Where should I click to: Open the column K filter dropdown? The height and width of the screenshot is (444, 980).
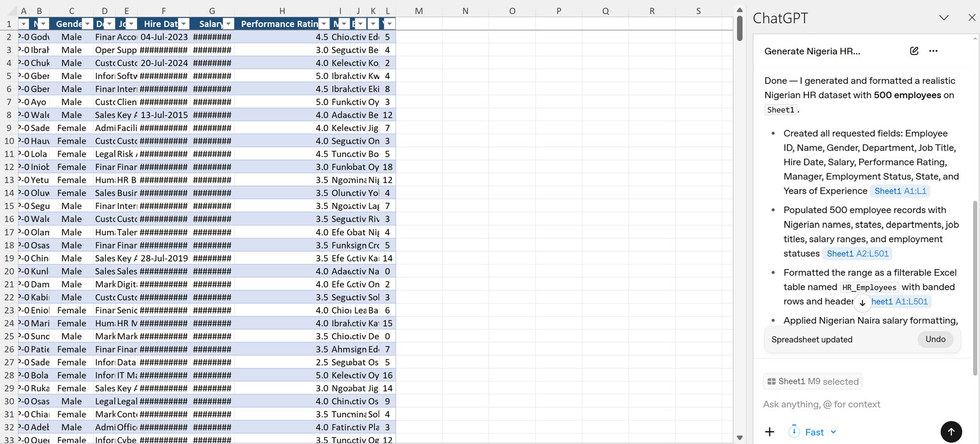pos(374,24)
